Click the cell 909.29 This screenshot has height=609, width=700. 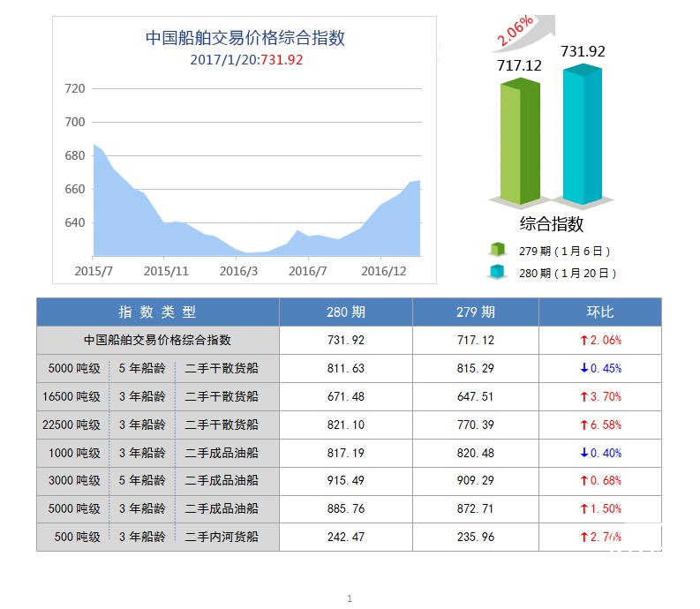476,480
